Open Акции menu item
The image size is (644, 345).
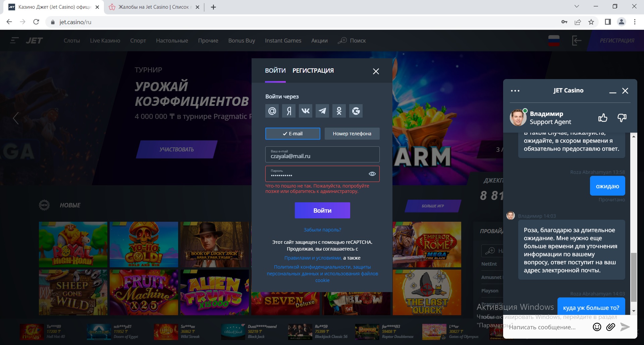[319, 41]
